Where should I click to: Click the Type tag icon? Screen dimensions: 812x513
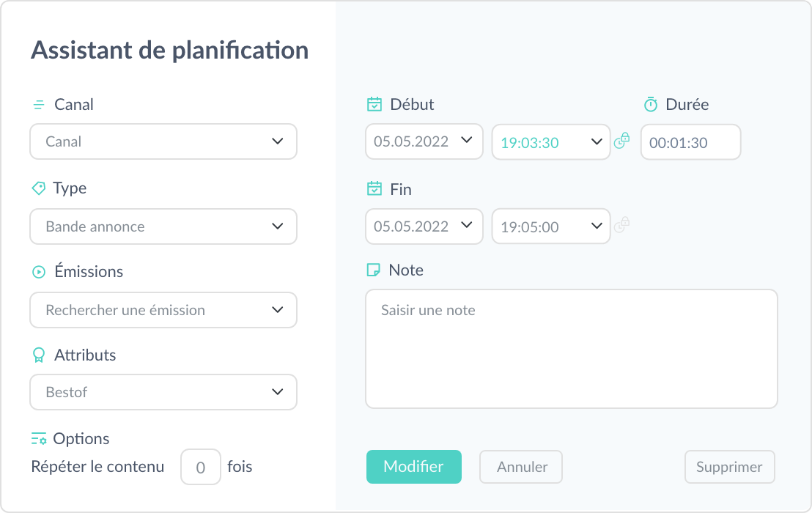click(39, 188)
